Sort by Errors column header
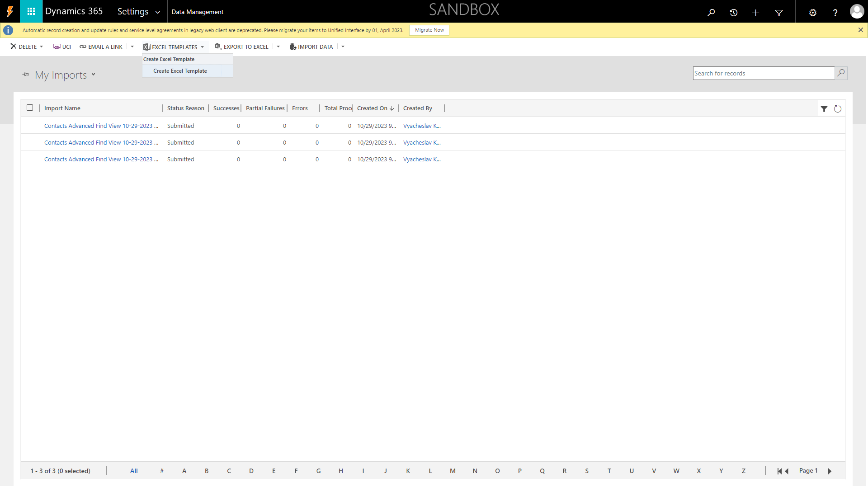 point(300,108)
